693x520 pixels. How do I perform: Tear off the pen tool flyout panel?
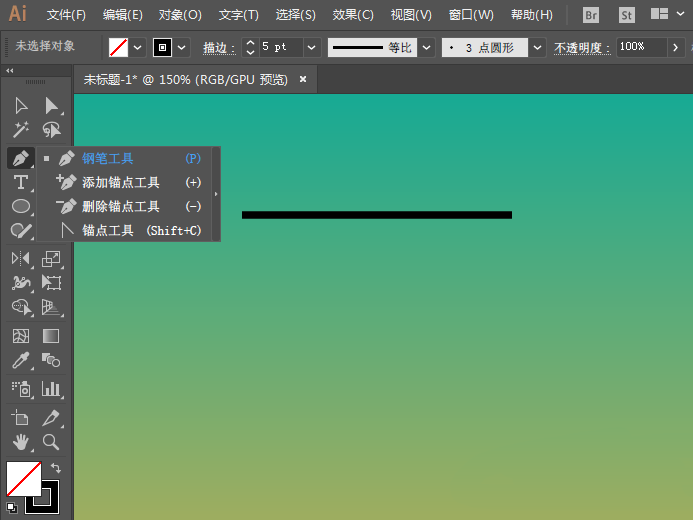(216, 194)
